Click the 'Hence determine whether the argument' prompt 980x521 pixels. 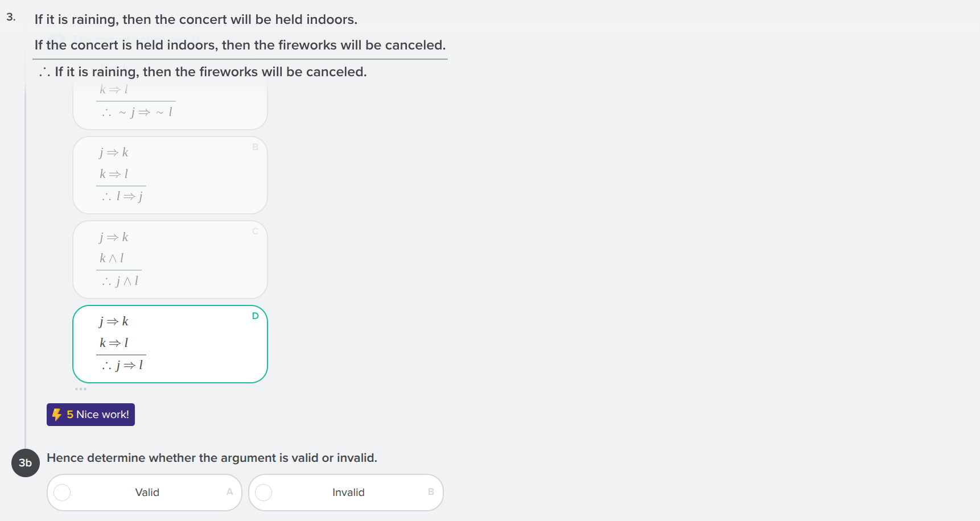[212, 458]
